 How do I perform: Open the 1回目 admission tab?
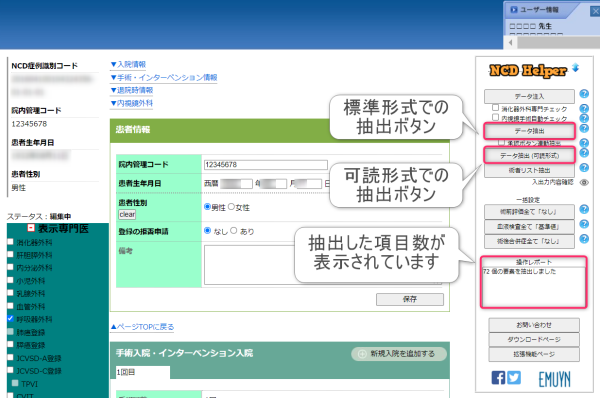click(x=143, y=372)
